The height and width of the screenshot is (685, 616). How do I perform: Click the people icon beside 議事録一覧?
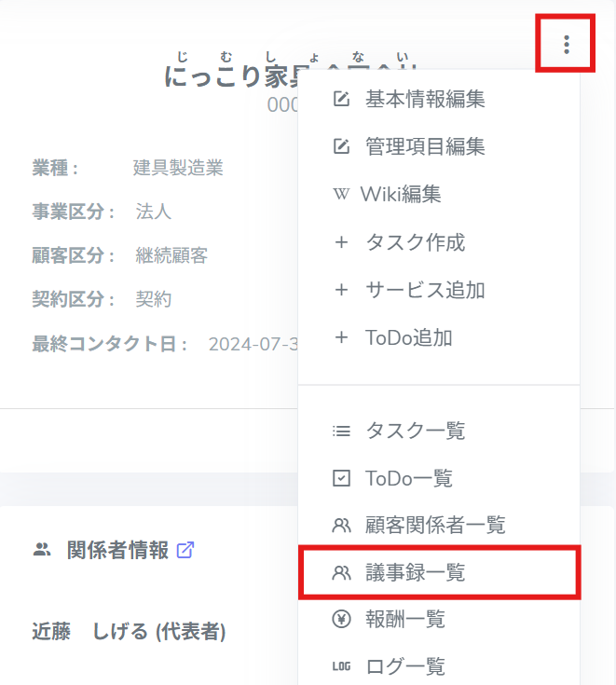[341, 572]
